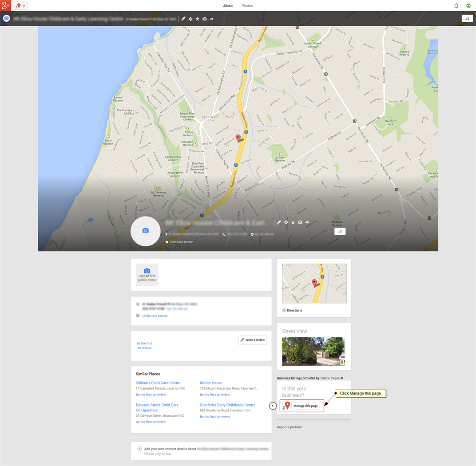Toggle the +1 button in the top header bar
Image resolution: width=476 pixels, height=466 pixels.
(x=467, y=19)
